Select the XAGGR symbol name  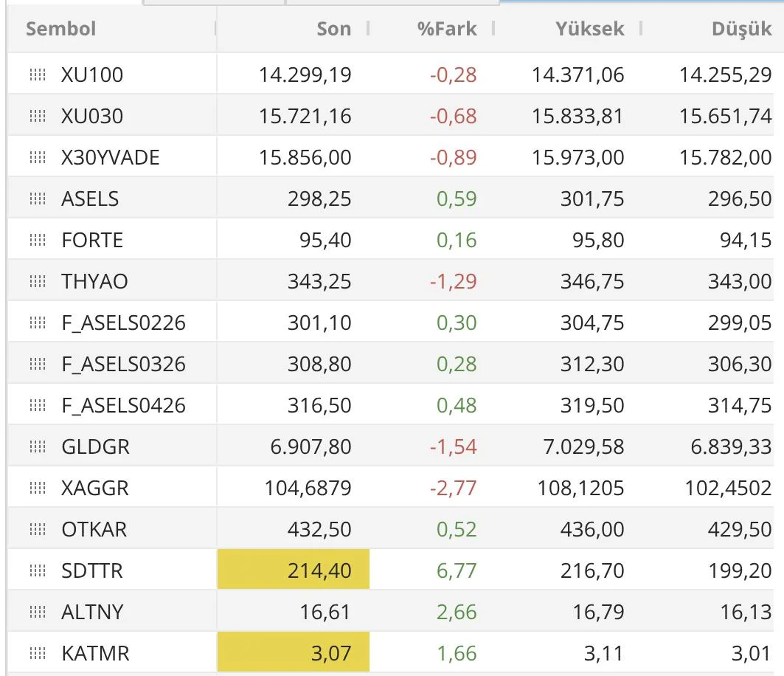point(94,488)
